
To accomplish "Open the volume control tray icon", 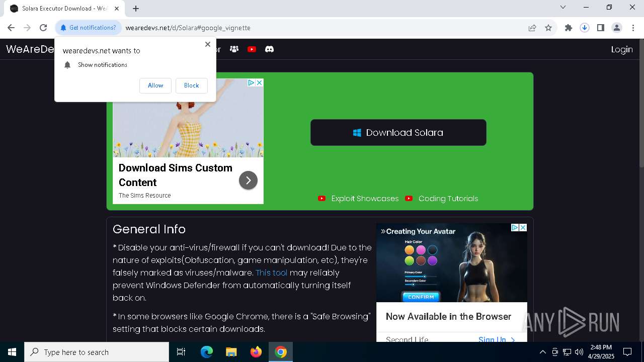I will click(x=579, y=352).
